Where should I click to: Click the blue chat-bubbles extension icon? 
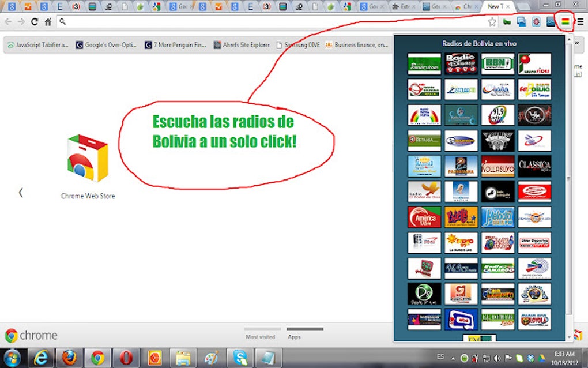521,22
